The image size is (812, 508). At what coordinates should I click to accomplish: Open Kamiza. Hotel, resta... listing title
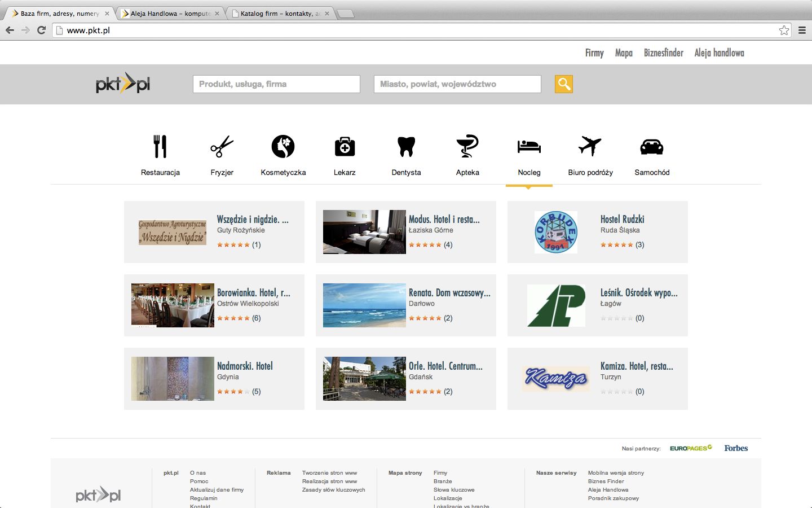(637, 366)
